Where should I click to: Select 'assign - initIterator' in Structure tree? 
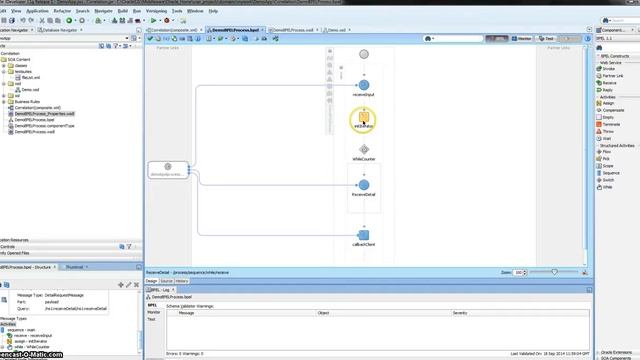tap(31, 341)
